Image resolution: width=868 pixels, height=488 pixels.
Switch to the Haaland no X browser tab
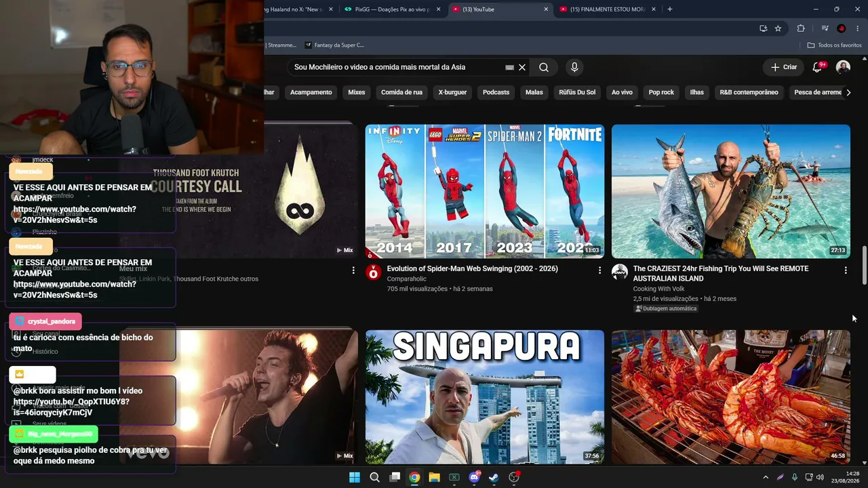[296, 9]
